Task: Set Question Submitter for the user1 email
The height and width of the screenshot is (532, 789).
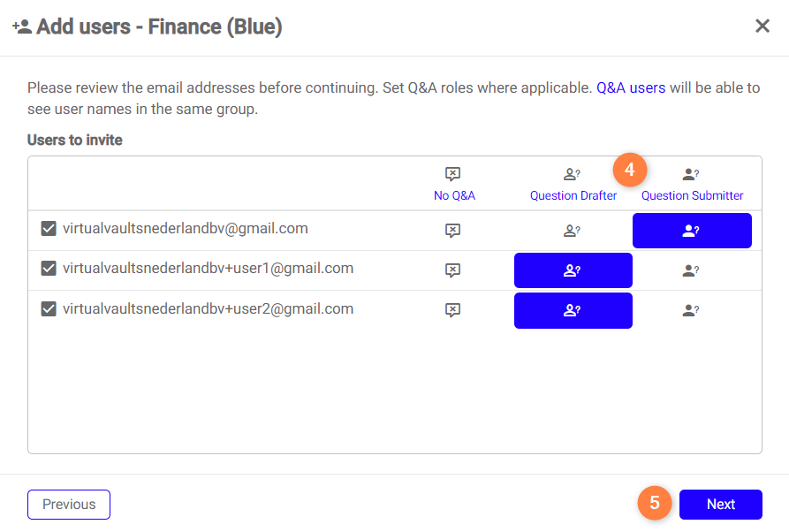Action: click(692, 270)
